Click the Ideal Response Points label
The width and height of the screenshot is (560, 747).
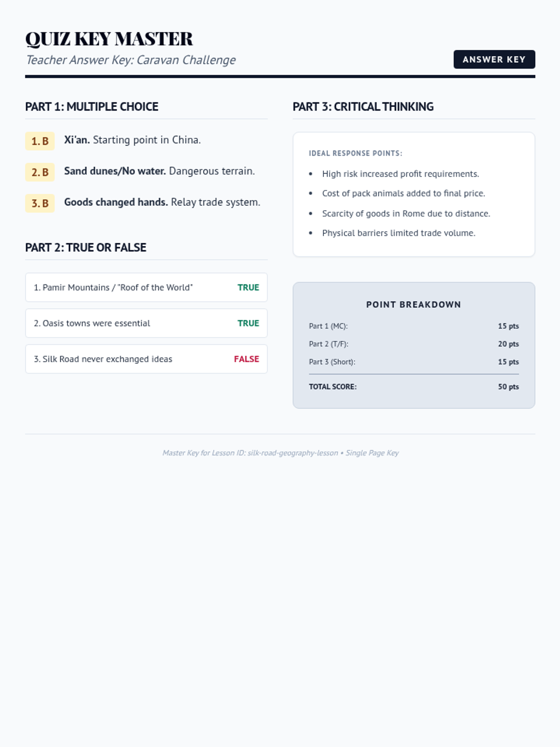tap(356, 153)
